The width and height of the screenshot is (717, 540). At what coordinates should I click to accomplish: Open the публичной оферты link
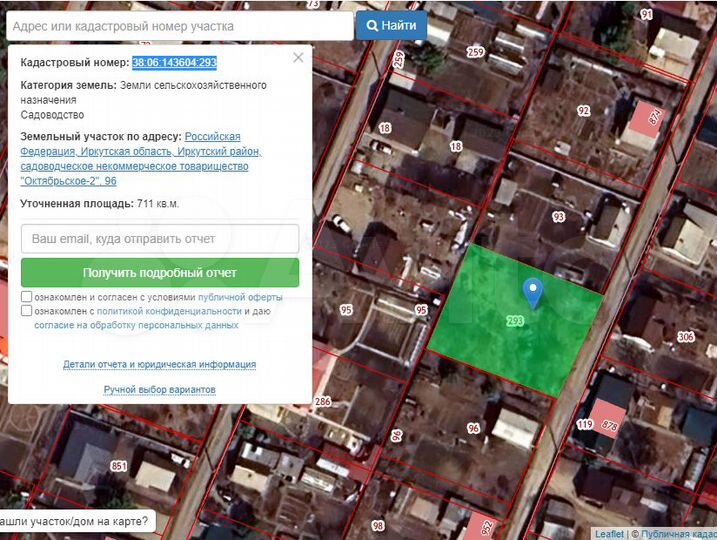[240, 297]
